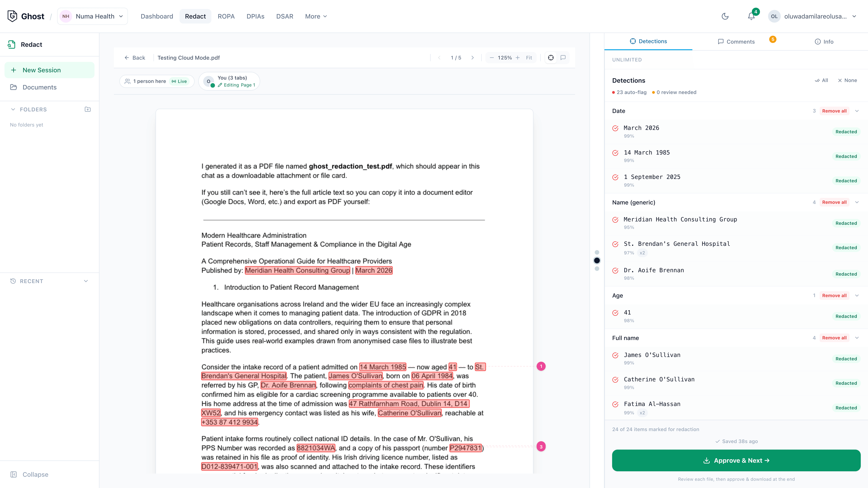Select All detections
This screenshot has width=868, height=488.
pyautogui.click(x=821, y=80)
